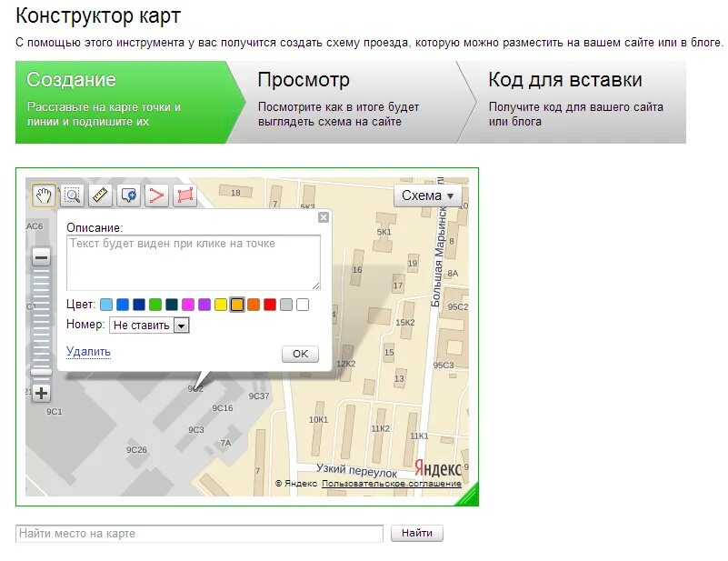Viewport: 728px width, 561px height.
Task: Click building label 95С3 on map
Action: [444, 366]
